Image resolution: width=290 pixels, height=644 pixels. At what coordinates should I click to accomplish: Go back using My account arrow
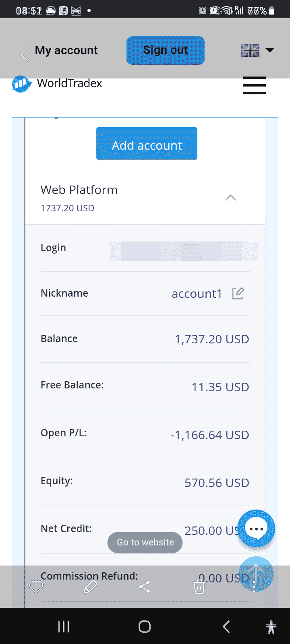pyautogui.click(x=25, y=54)
